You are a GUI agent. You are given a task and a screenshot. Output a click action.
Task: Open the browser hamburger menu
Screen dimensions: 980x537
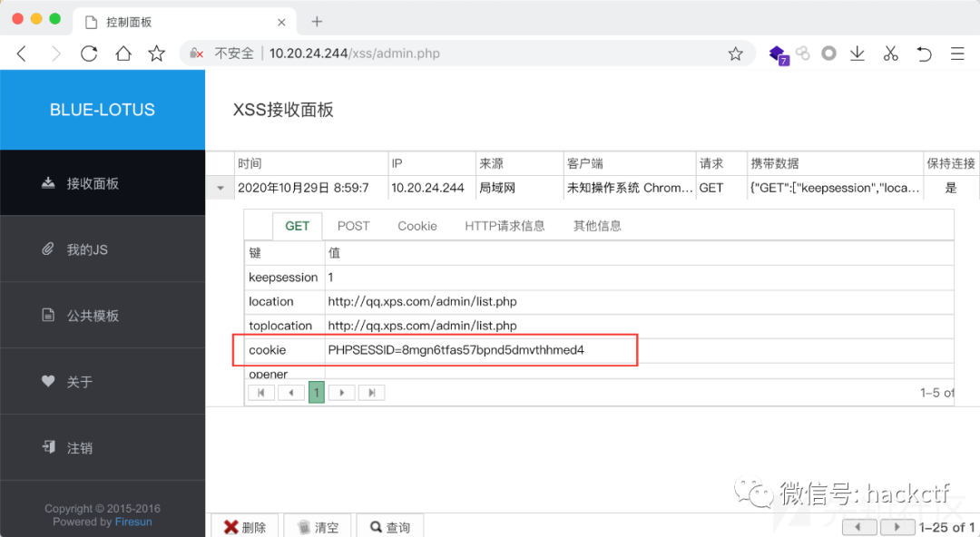(x=957, y=54)
